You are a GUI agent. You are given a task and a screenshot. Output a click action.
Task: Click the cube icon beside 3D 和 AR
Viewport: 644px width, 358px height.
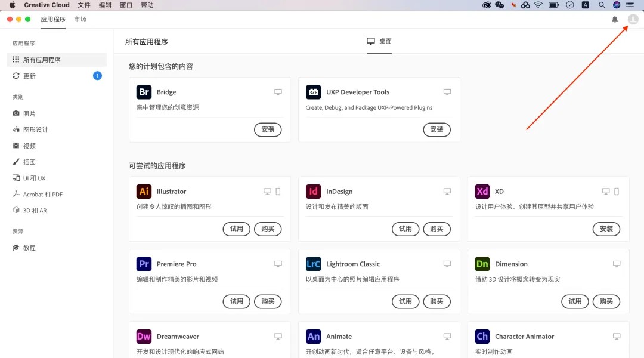click(x=16, y=210)
